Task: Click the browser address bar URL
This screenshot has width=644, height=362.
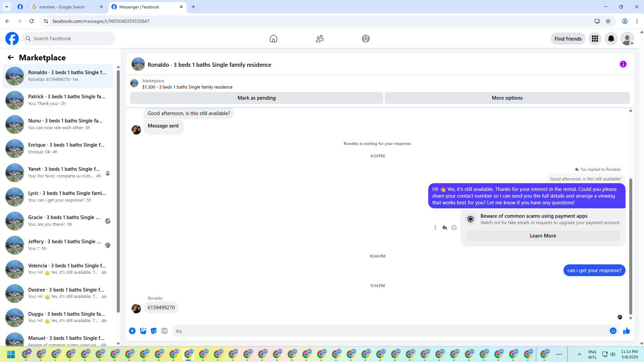Action: click(x=101, y=21)
